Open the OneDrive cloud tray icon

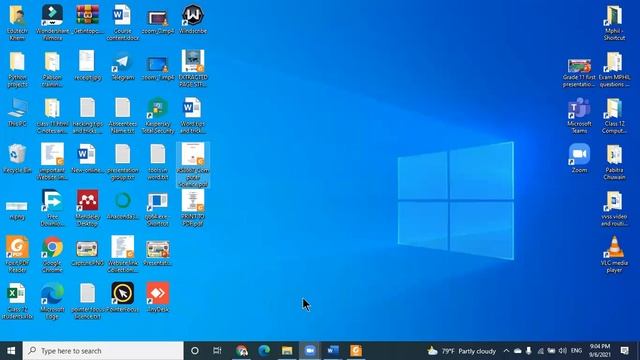(x=518, y=351)
